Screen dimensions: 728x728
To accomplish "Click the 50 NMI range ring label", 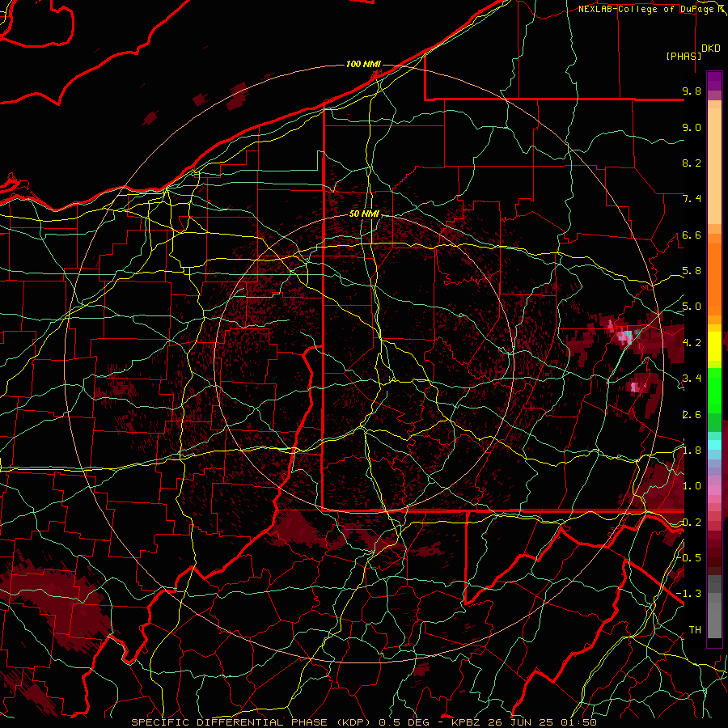I will pos(365,214).
